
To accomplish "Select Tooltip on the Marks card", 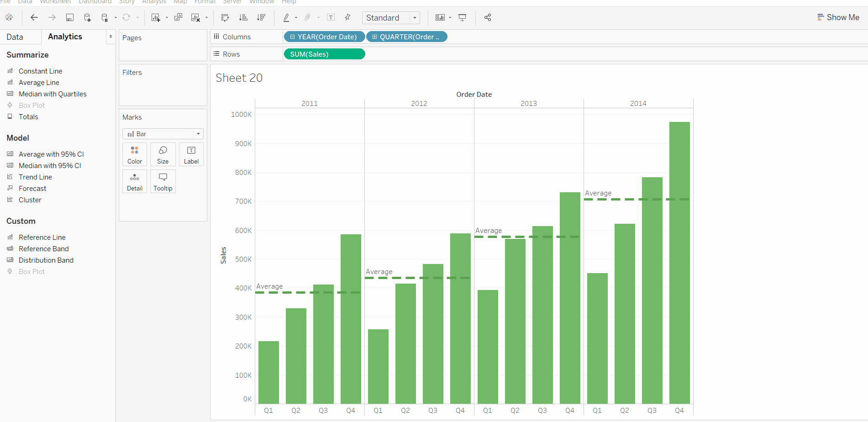I will pos(163,181).
